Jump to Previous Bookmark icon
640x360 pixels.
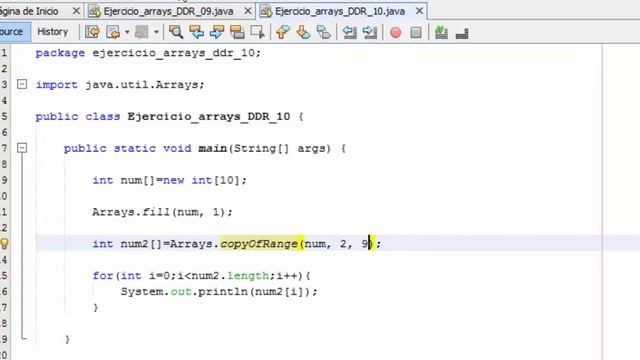click(x=282, y=32)
